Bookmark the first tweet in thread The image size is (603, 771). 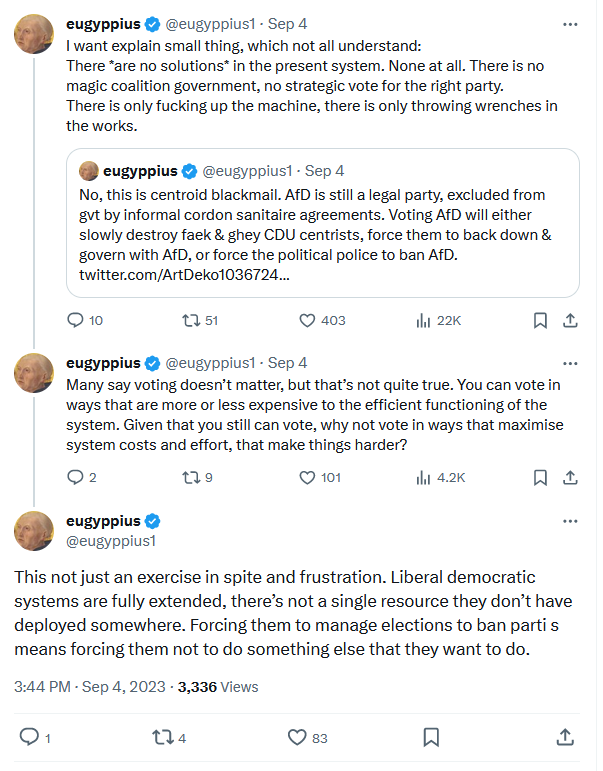[x=540, y=321]
